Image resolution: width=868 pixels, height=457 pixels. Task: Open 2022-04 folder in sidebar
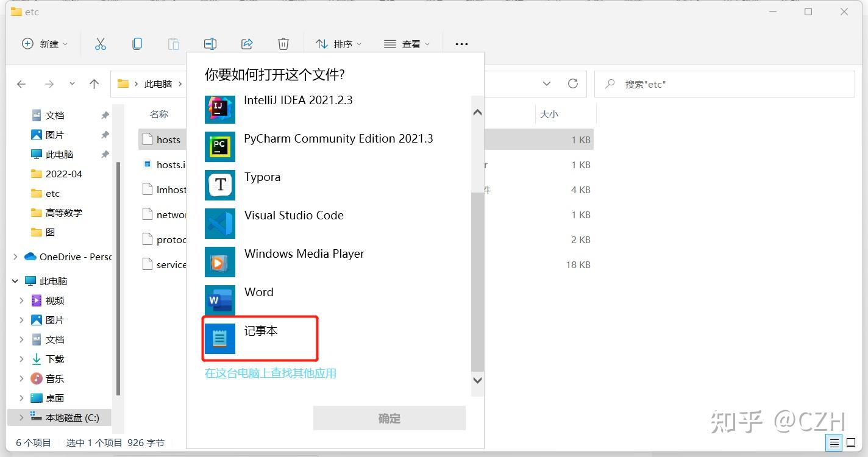[63, 174]
